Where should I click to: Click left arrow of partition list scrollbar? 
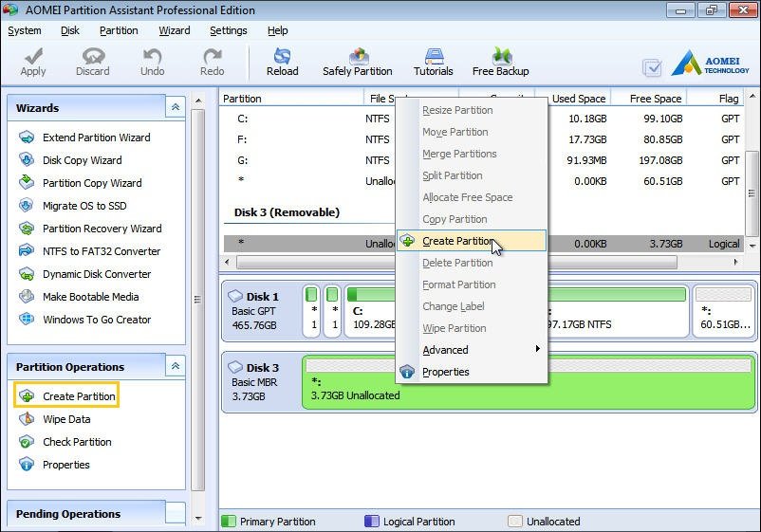click(x=227, y=263)
